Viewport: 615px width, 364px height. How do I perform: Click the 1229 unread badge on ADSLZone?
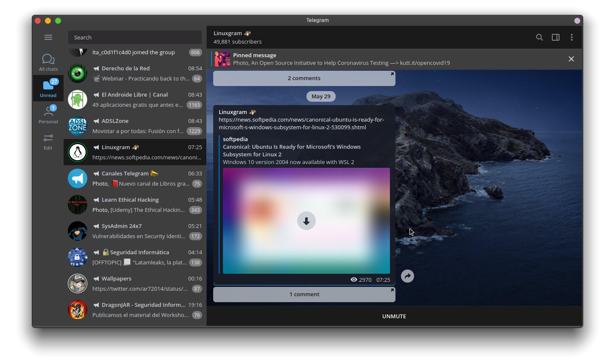[x=195, y=131]
